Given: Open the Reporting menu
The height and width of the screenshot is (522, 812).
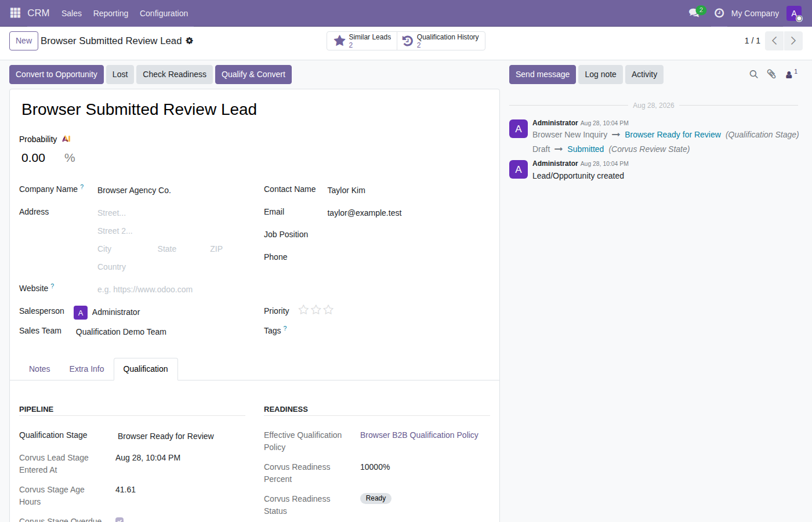Looking at the screenshot, I should pyautogui.click(x=111, y=13).
